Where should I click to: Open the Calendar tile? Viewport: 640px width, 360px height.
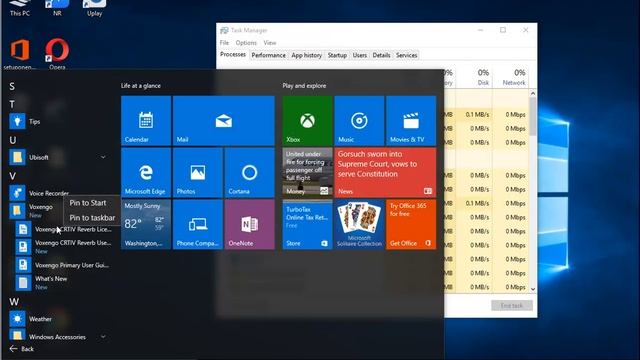tap(146, 120)
